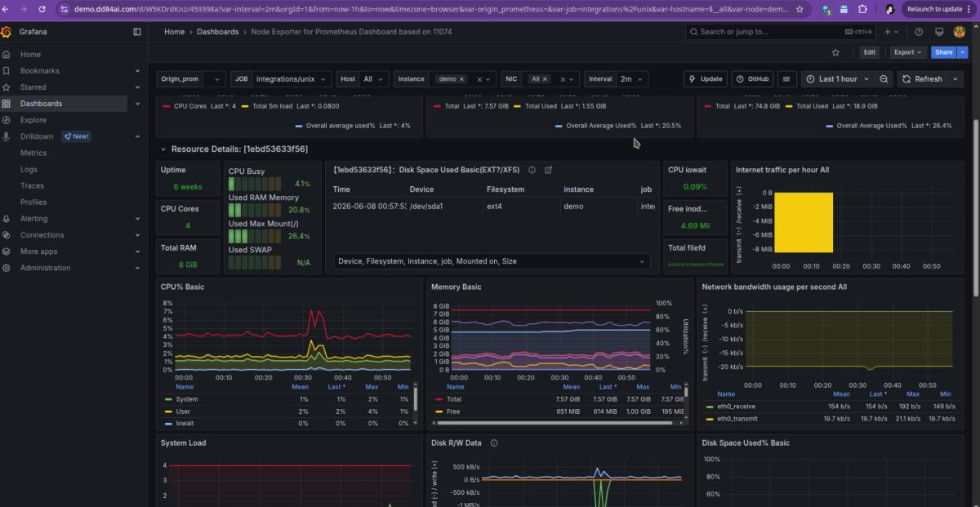
Task: Click the info icon beside Disk R/W Data
Action: pos(494,443)
